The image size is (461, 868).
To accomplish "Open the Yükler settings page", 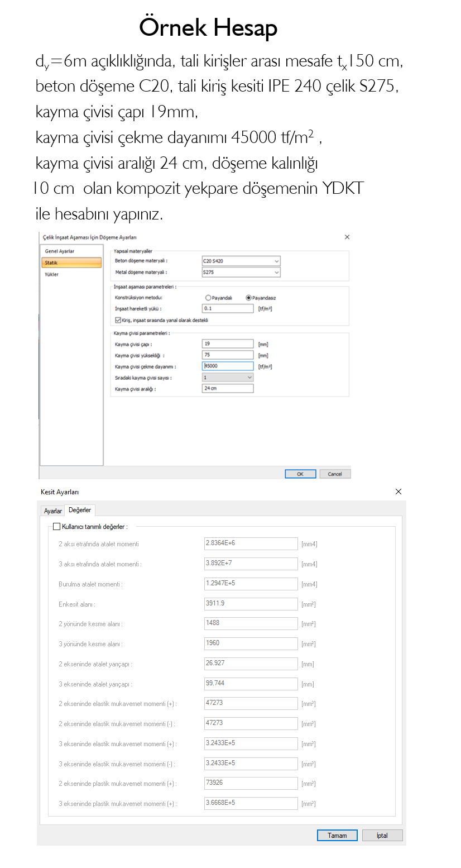I will [x=52, y=274].
